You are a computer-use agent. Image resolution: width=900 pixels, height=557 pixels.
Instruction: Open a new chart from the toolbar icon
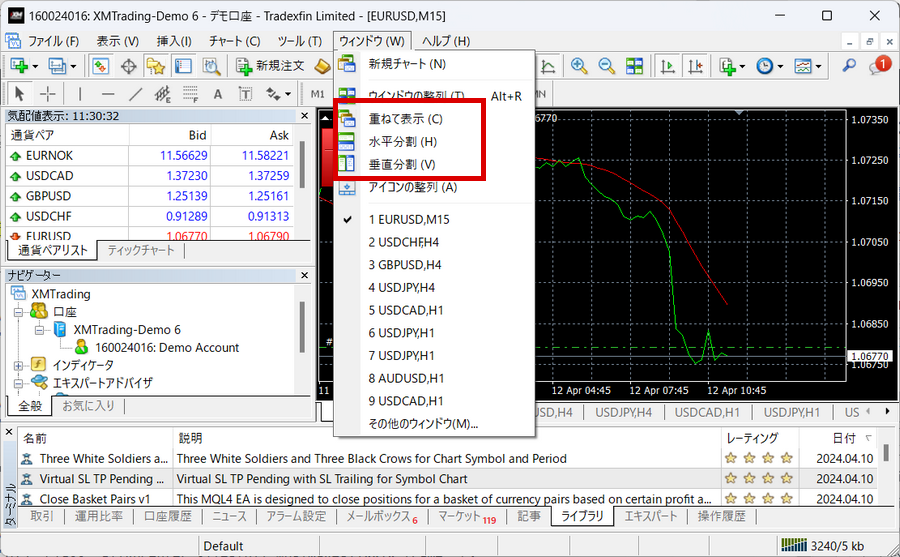[19, 66]
